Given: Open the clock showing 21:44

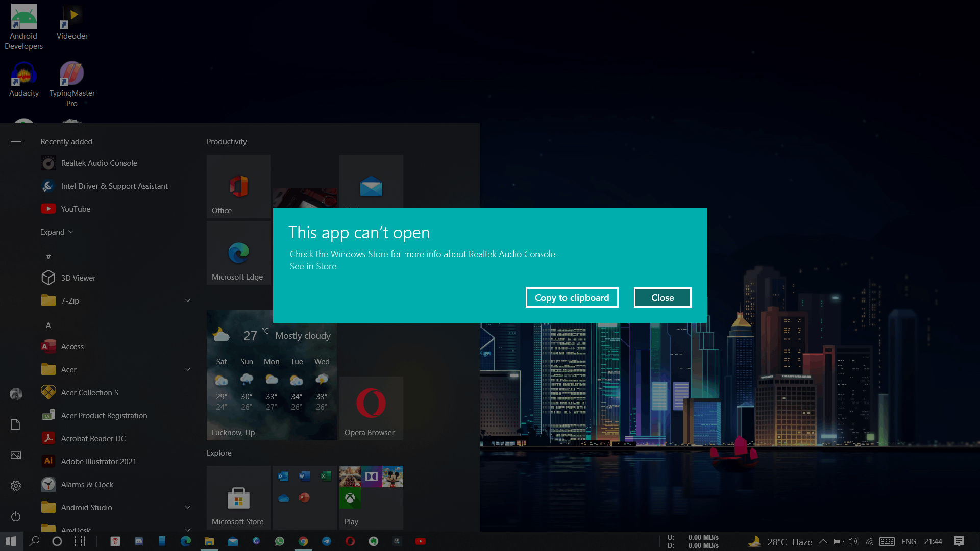Looking at the screenshot, I should pos(933,541).
